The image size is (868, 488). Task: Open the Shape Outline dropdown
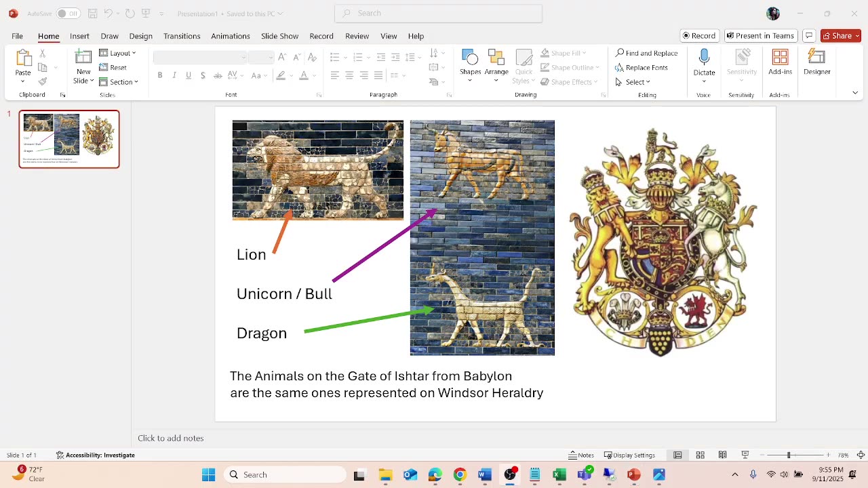pos(570,68)
